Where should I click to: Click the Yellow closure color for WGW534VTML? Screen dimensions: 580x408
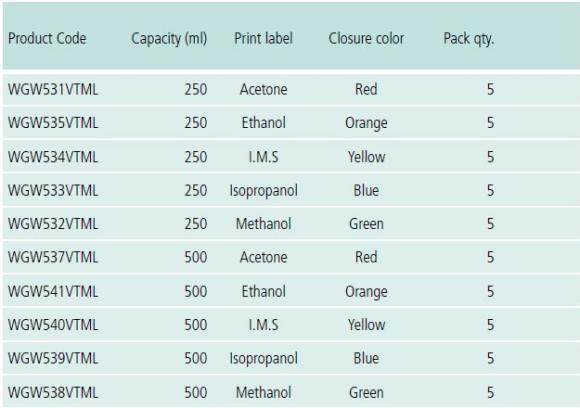tap(366, 157)
